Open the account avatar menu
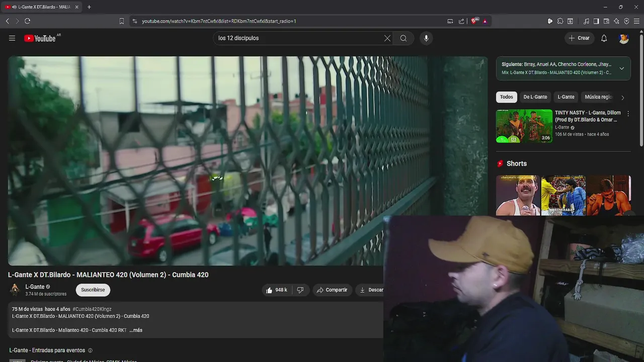 (x=624, y=38)
